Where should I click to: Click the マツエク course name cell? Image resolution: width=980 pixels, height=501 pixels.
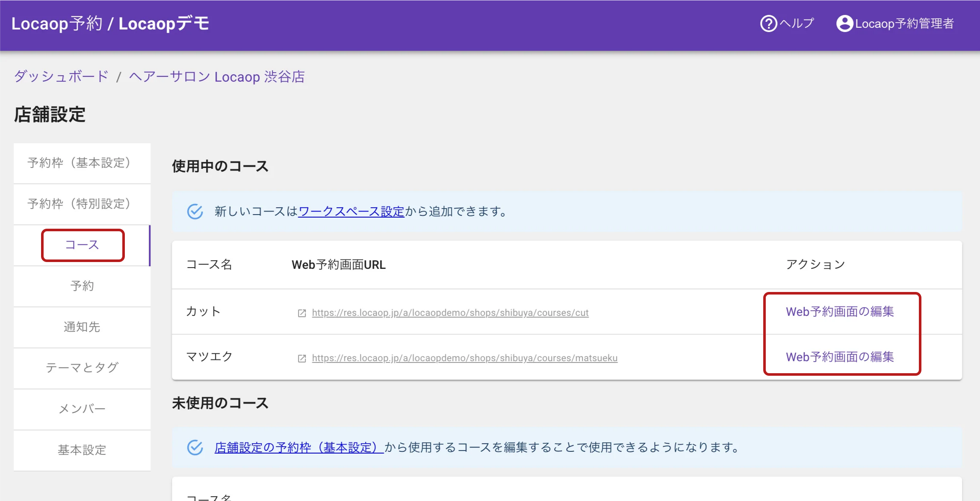pos(209,357)
